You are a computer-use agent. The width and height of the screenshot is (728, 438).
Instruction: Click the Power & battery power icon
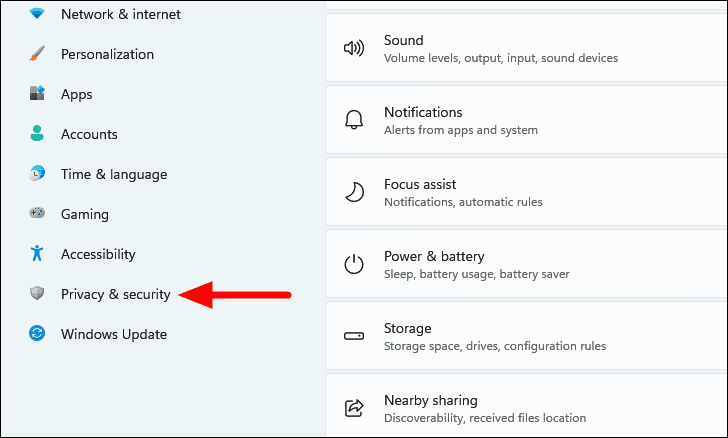[354, 264]
